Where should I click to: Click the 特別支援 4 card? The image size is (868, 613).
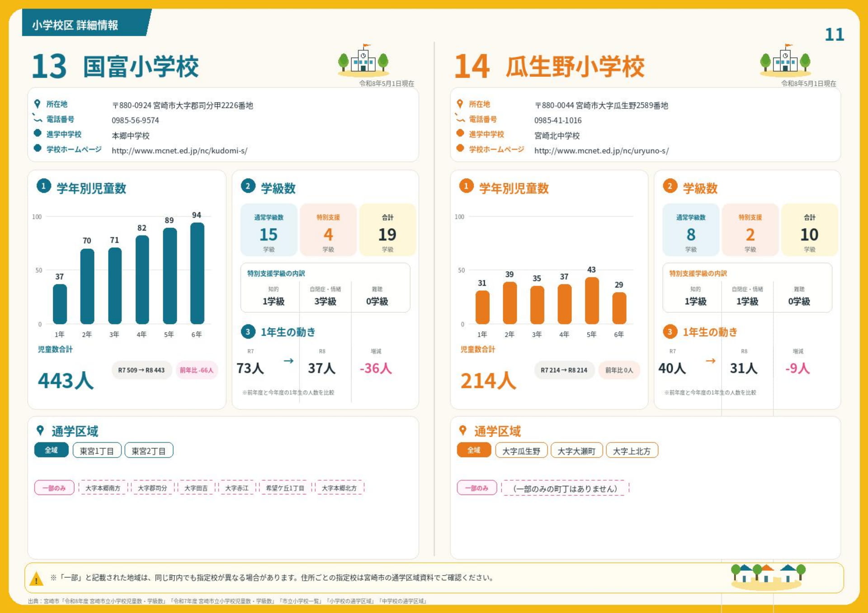coord(328,230)
